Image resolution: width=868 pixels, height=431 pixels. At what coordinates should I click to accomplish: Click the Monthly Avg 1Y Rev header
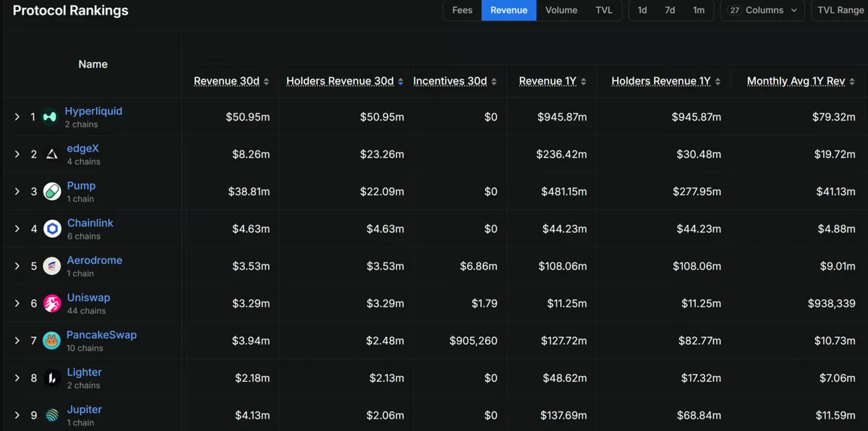coord(796,81)
